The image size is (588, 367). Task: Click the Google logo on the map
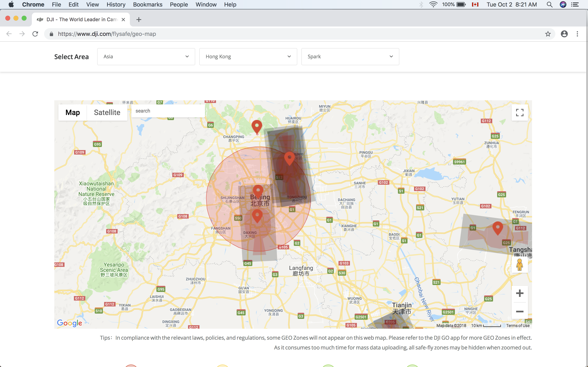[69, 323]
